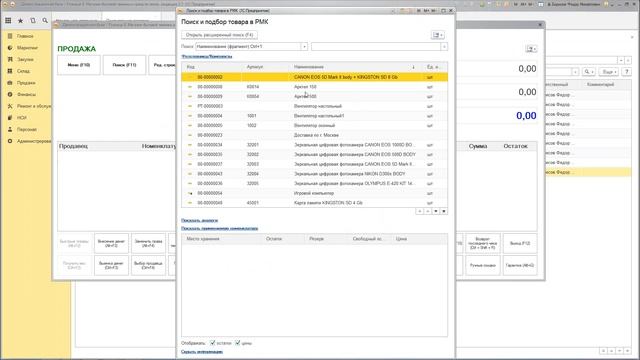Click Открыть расширенный поиск (F4) button
The image size is (640, 360).
pos(220,35)
